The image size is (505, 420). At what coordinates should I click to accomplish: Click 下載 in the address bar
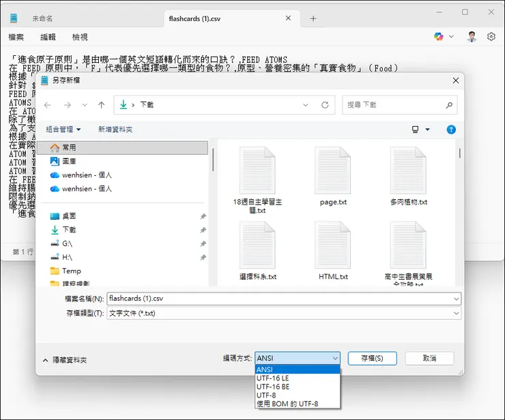[x=147, y=104]
